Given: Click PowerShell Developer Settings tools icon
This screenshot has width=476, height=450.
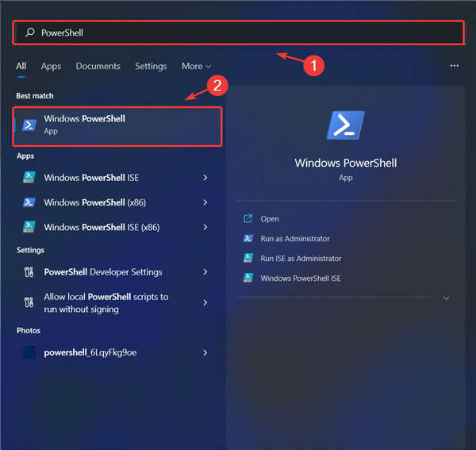Looking at the screenshot, I should [29, 271].
